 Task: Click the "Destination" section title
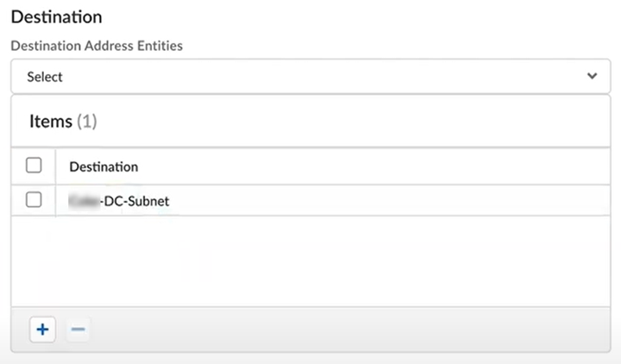click(56, 16)
